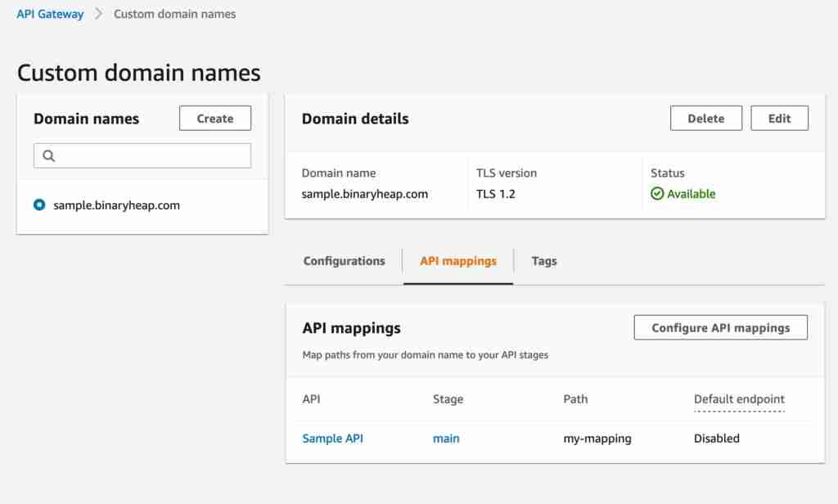This screenshot has height=504, width=838.
Task: Click the Default endpoint column header tooltip
Action: [739, 399]
